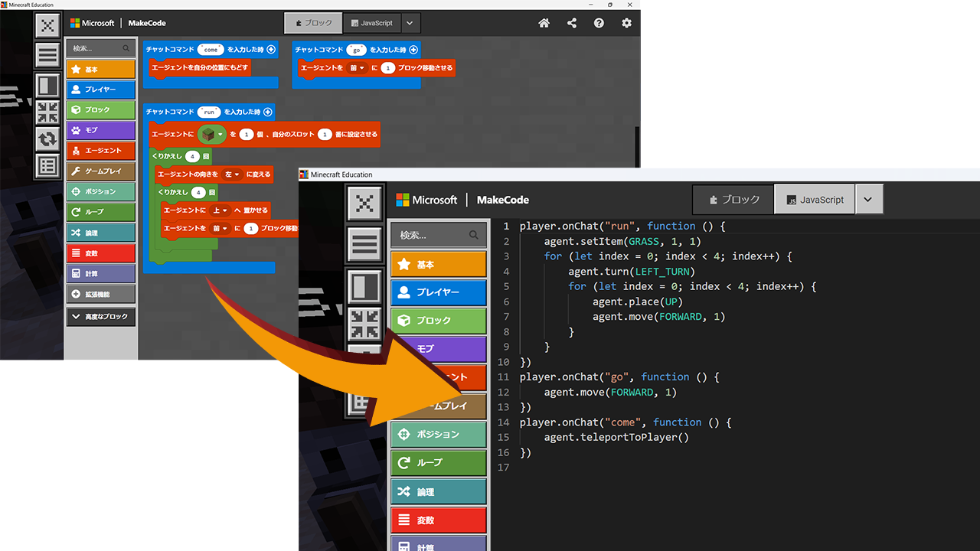Image resolution: width=980 pixels, height=551 pixels.
Task: Click line 12 agent.move(FORWARD, 1) code
Action: pyautogui.click(x=610, y=392)
